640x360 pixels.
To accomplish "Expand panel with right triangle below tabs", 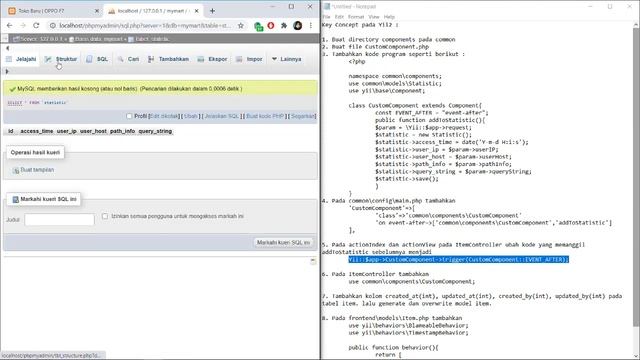I will [7, 71].
